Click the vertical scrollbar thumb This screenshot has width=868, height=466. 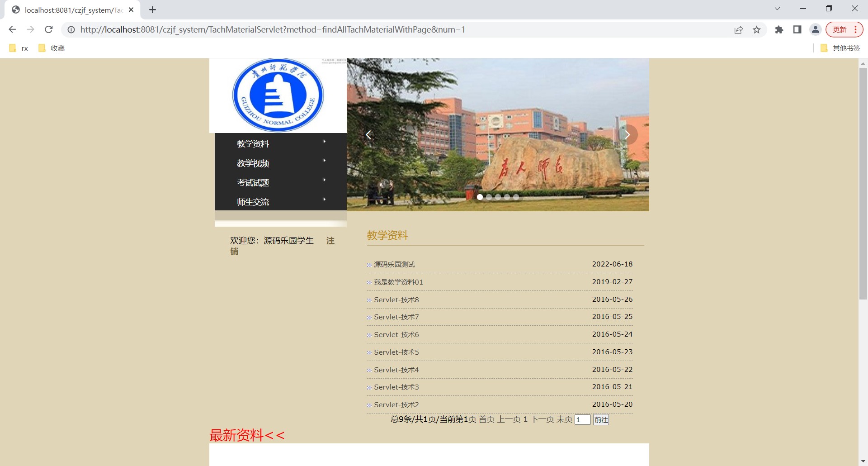click(863, 183)
